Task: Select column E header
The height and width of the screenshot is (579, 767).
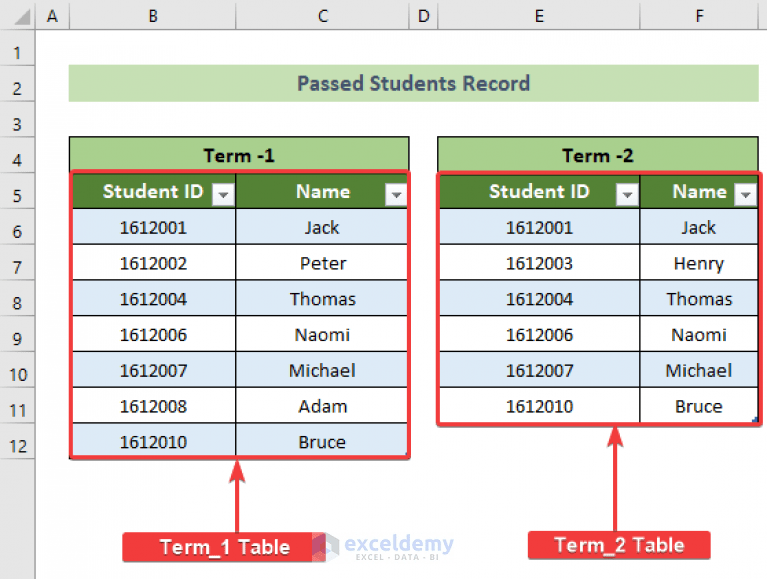Action: point(539,16)
